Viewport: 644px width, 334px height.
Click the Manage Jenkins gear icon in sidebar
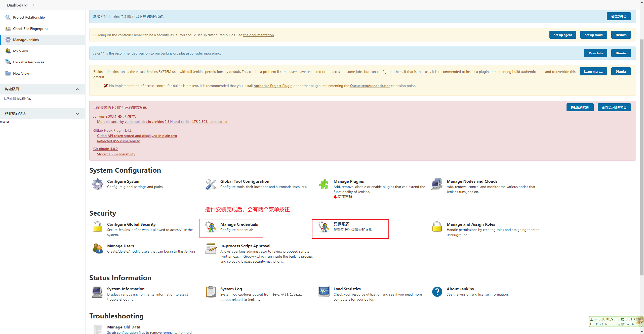click(8, 40)
